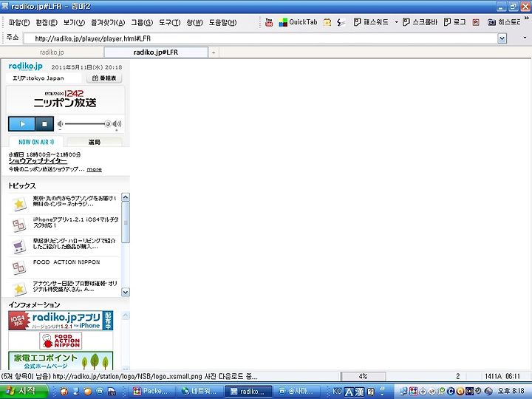
Task: Open the 早起きリビング shopping topic
Action: tap(74, 243)
